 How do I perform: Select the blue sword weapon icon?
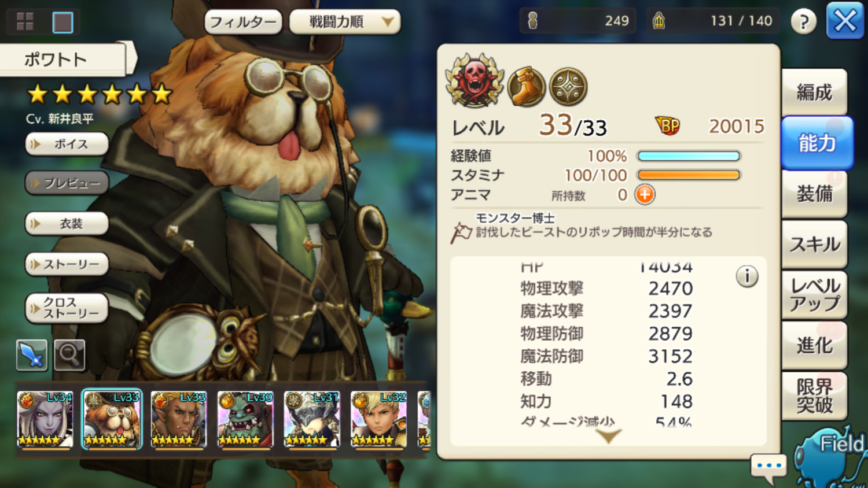(32, 354)
